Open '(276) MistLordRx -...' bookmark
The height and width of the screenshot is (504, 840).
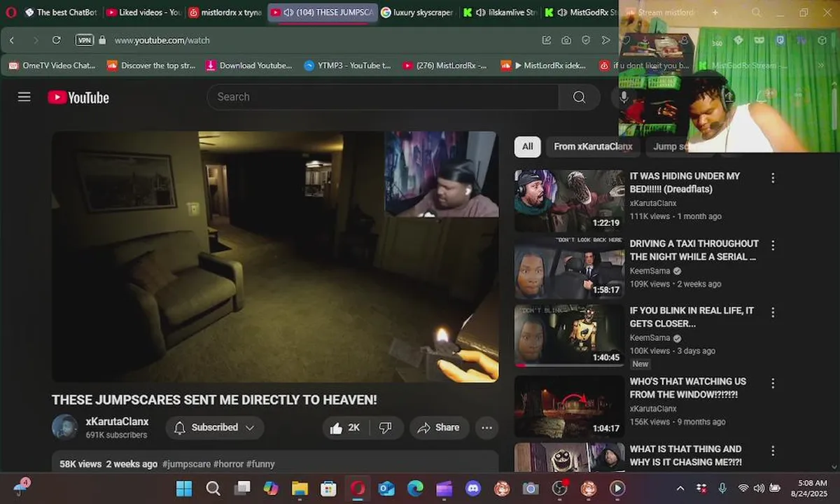[x=445, y=65]
